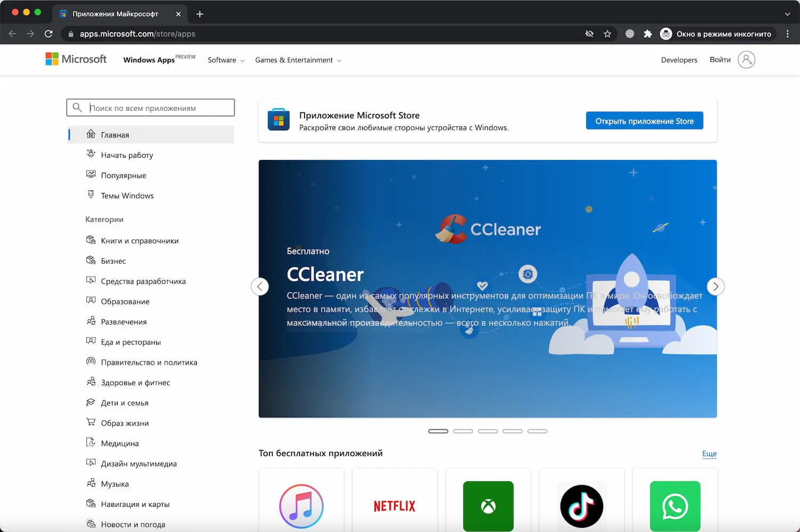
Task: Switch to the first carousel slide indicator
Action: click(438, 431)
